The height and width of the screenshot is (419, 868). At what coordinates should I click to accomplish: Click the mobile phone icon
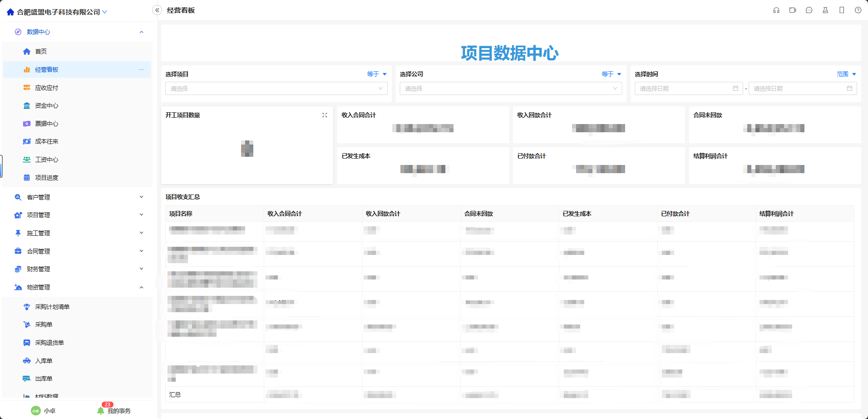click(842, 10)
